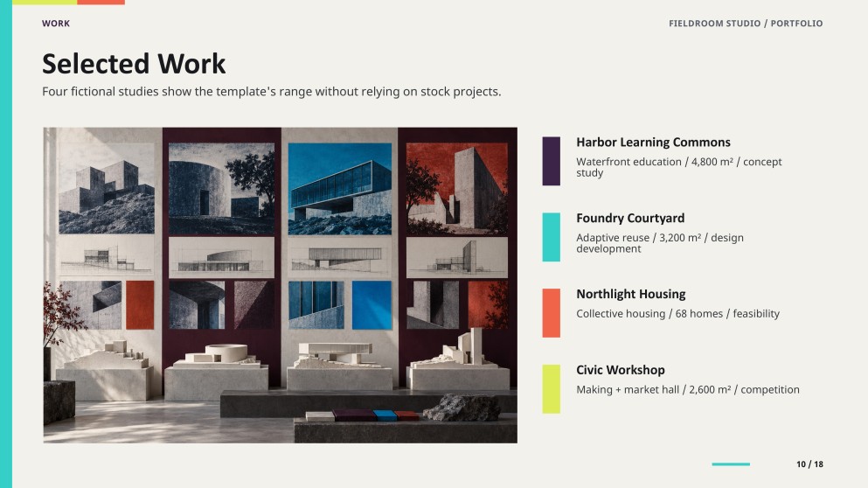This screenshot has height=488, width=868.
Task: Select the Harbor Learning Commons heading
Action: 653,143
